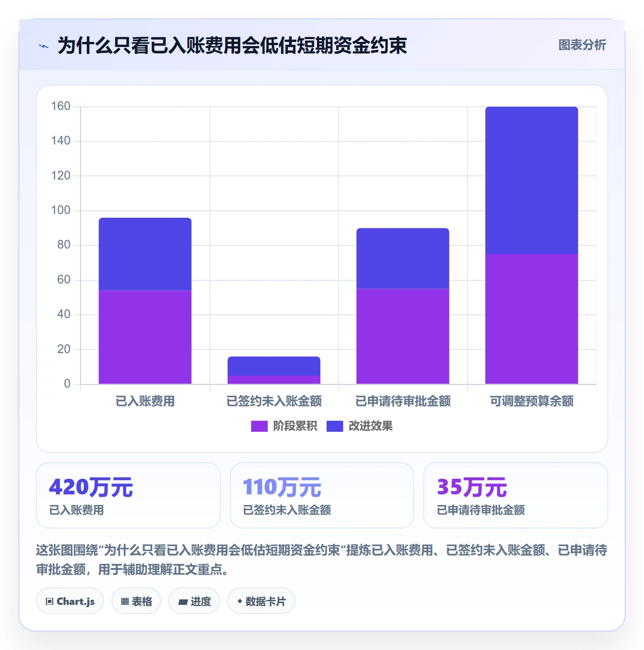
Task: Click the 图表分析 label in header
Action: coord(582,45)
